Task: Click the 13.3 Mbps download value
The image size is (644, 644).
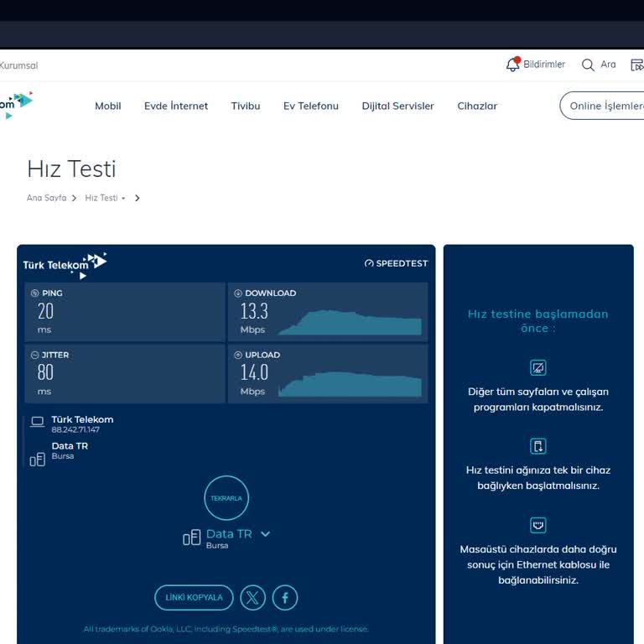Action: tap(254, 311)
